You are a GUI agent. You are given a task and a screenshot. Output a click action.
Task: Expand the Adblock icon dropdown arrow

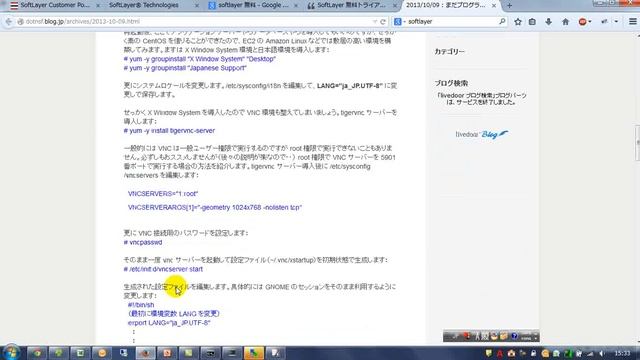pos(590,22)
